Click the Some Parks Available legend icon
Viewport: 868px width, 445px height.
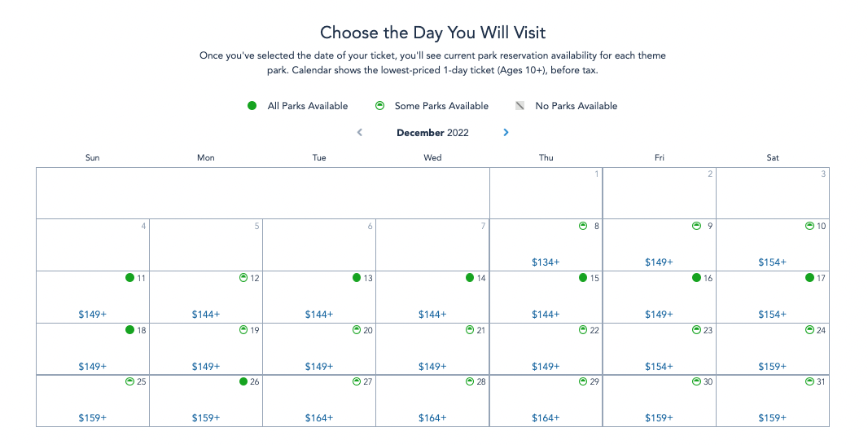point(379,106)
